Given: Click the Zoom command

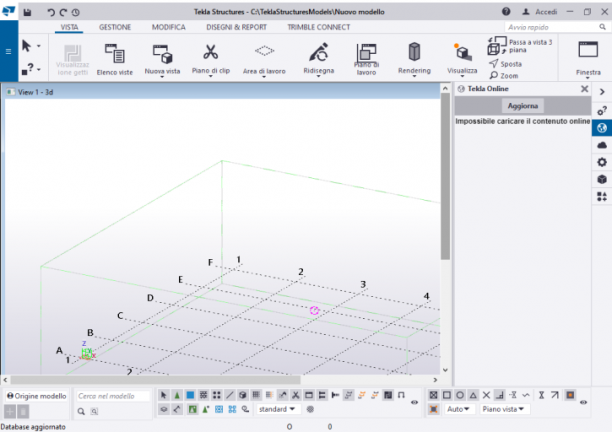Looking at the screenshot, I should click(504, 75).
